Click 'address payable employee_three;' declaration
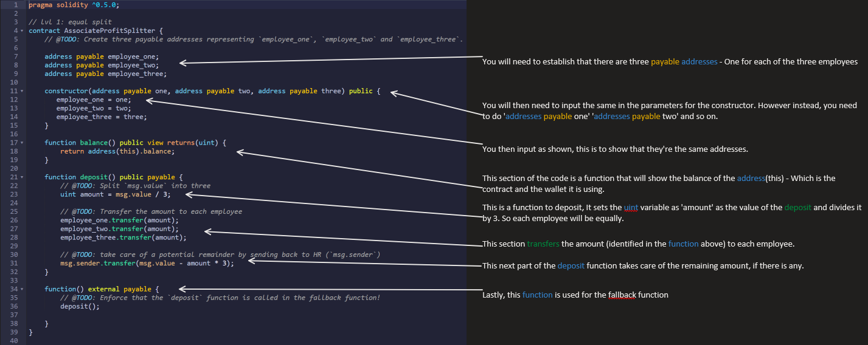Image resolution: width=868 pixels, height=345 pixels. pyautogui.click(x=105, y=73)
